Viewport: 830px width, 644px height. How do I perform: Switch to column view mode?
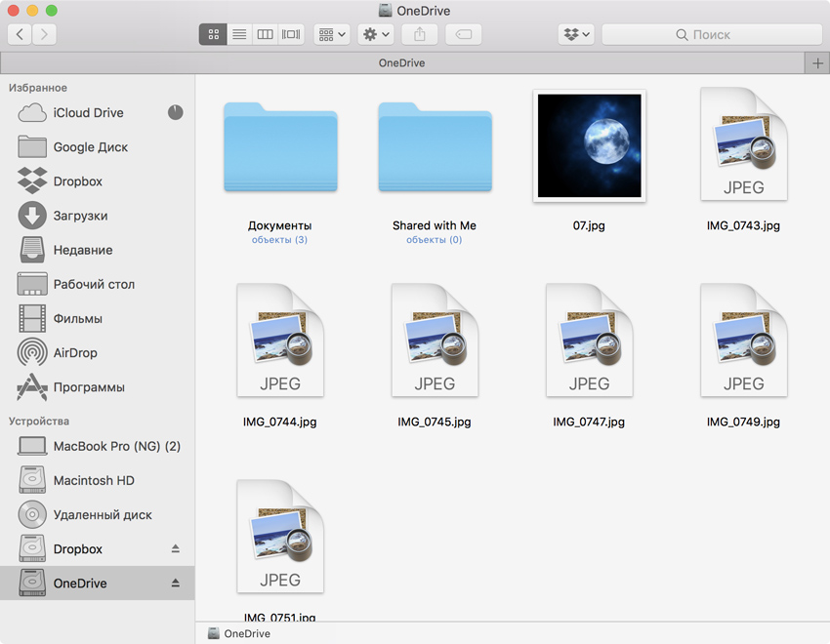click(x=265, y=34)
